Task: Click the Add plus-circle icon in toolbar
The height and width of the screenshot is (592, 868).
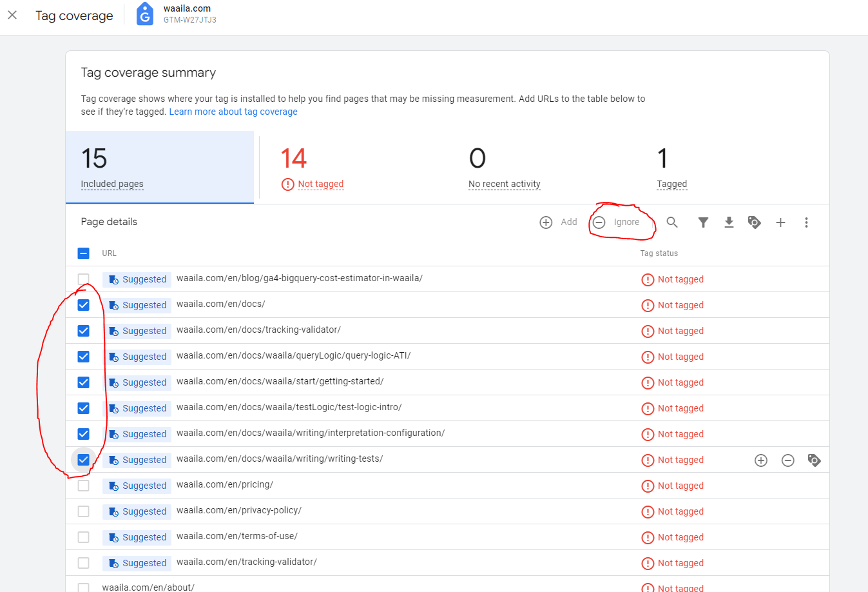Action: coord(546,222)
